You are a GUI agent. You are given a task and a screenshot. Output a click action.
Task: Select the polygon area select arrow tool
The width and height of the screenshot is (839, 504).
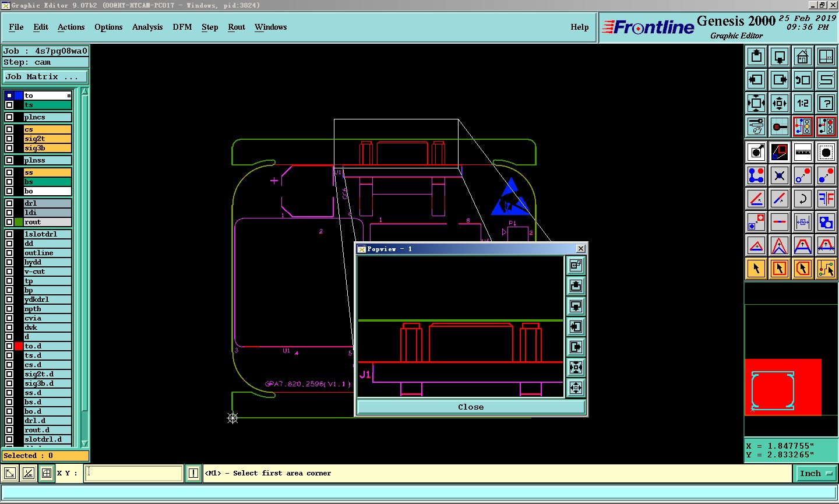click(x=803, y=269)
